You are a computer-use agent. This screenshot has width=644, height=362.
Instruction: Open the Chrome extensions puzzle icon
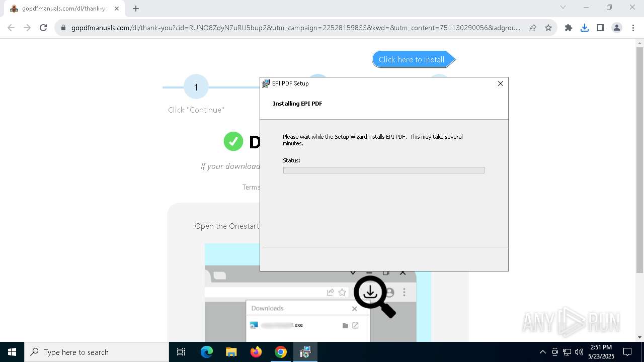pos(569,28)
